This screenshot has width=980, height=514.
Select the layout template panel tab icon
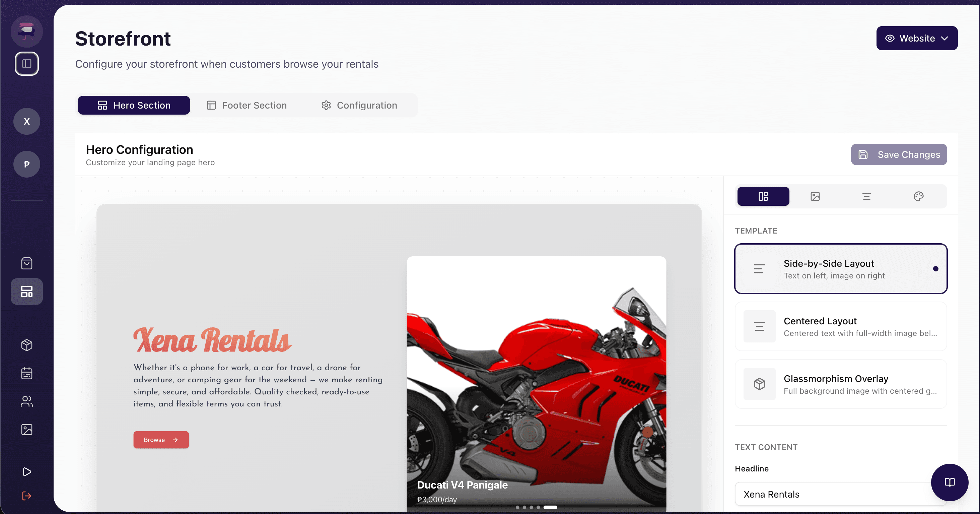(763, 196)
